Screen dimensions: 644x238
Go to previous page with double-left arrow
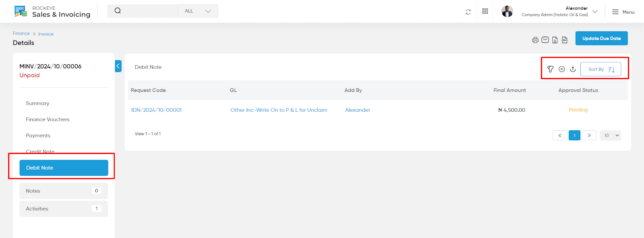pos(560,135)
